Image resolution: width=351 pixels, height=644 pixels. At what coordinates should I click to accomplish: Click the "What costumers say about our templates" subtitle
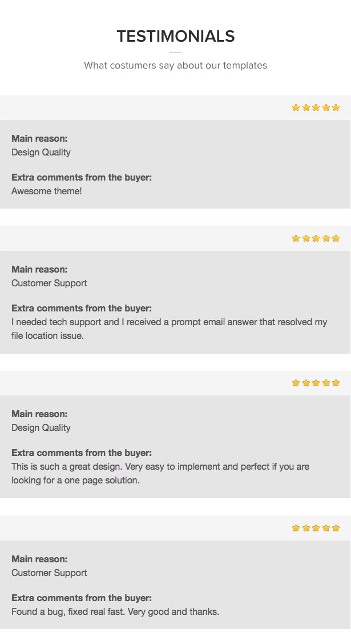coord(176,66)
